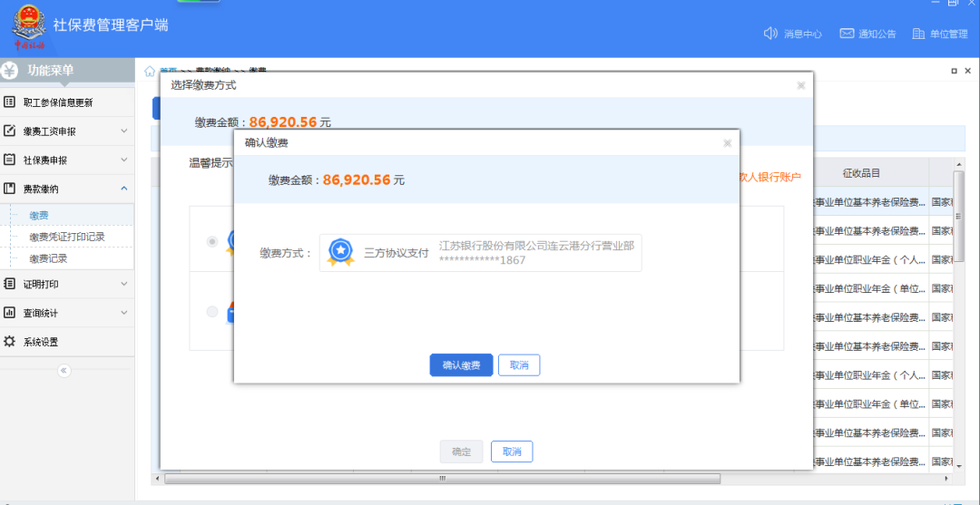Open 缴费凭证打印记录 in the sidebar

[67, 237]
